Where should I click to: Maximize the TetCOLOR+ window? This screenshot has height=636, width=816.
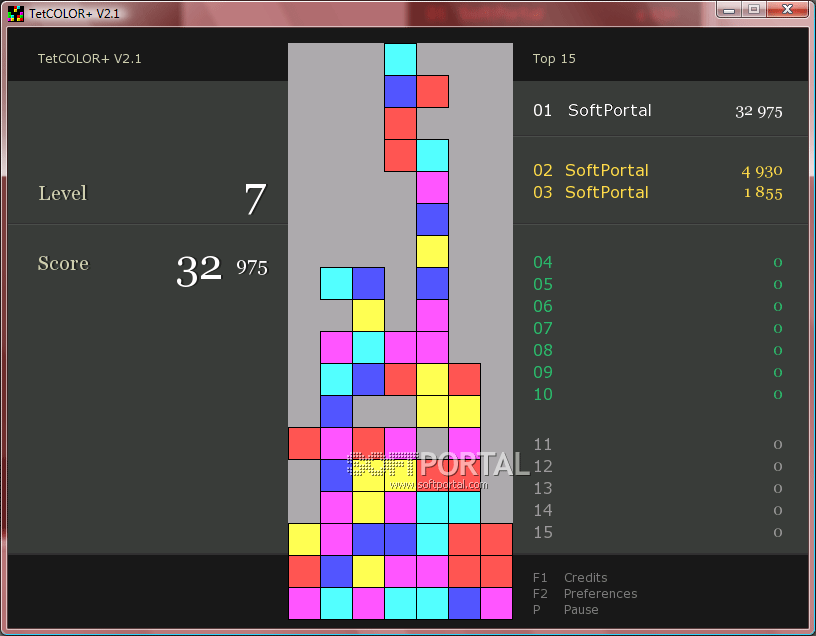(754, 9)
